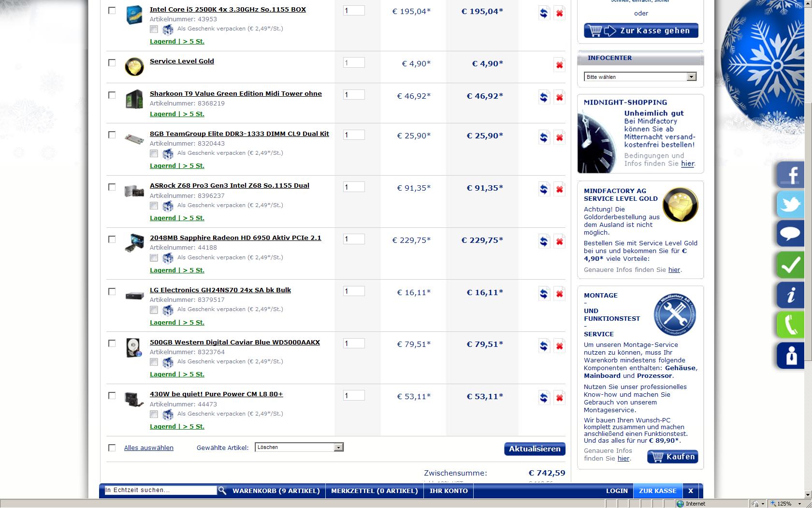
Task: Tick the 8GB TeamGroup row checkbox
Action: tap(112, 134)
